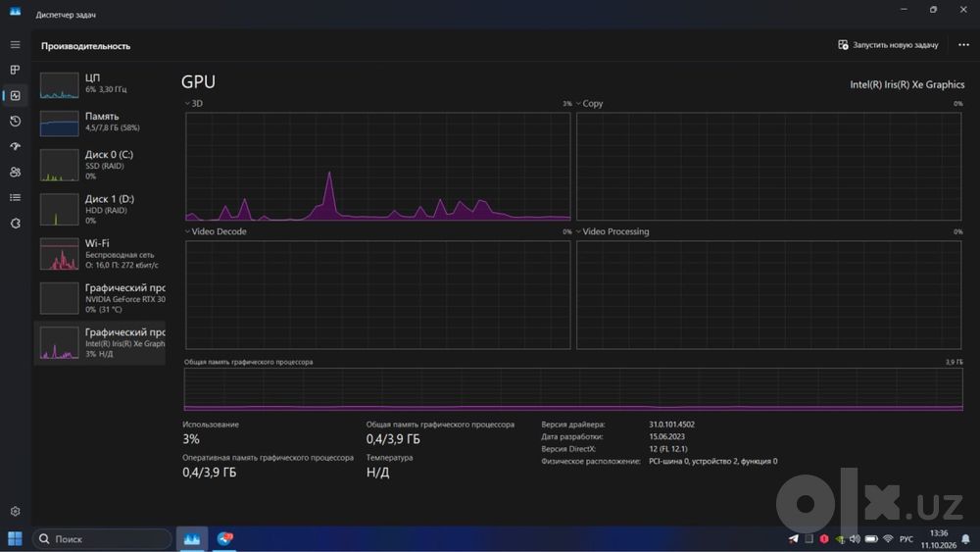This screenshot has height=552, width=980.
Task: Open the clock and date 13:36
Action: coord(939,539)
